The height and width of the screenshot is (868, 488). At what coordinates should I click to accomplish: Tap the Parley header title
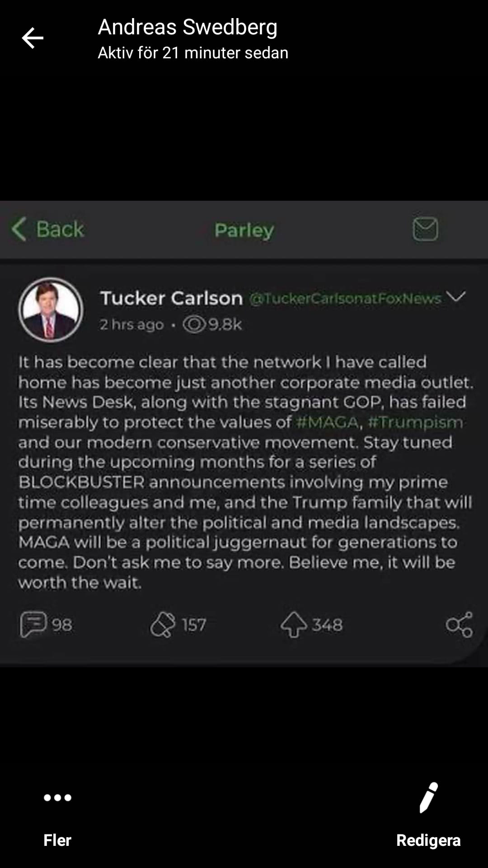(x=244, y=230)
